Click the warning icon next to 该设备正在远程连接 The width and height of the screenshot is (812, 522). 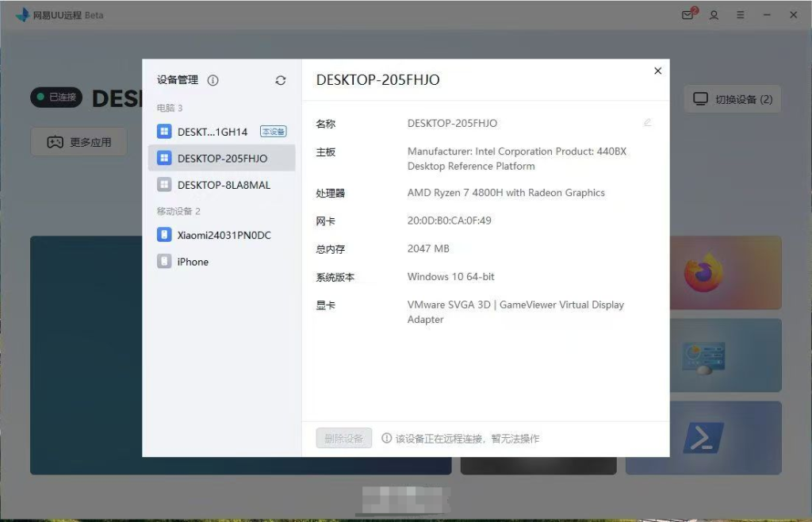pos(387,439)
